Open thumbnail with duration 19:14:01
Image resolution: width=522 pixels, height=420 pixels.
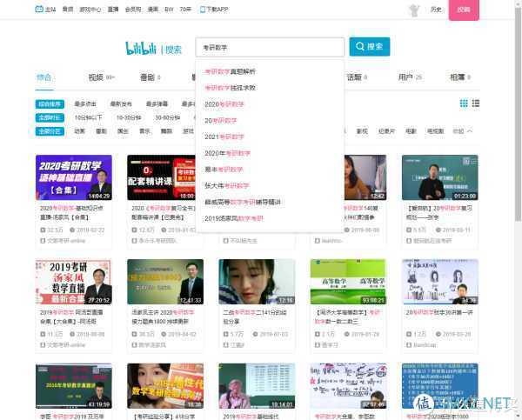257,386
